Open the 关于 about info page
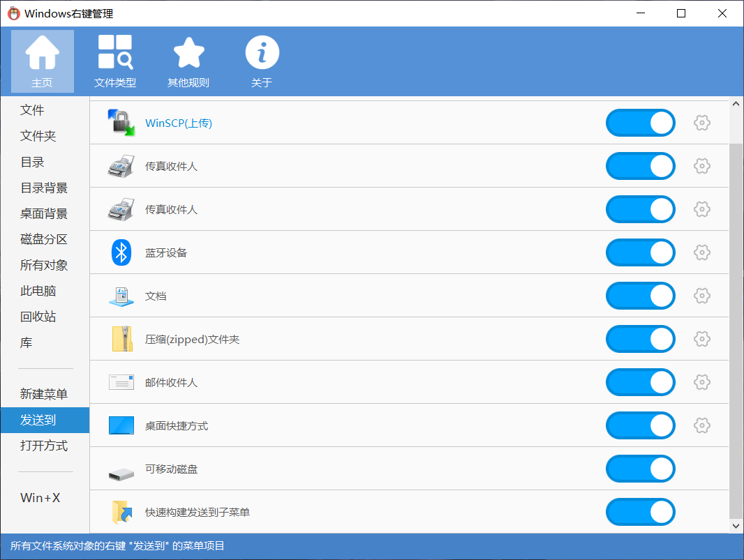 (x=262, y=61)
